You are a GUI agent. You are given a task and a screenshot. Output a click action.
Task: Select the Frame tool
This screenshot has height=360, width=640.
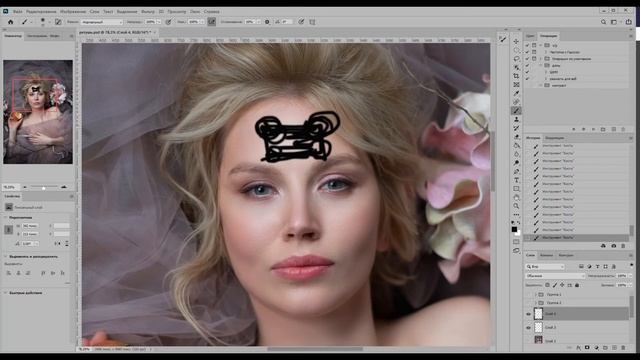point(516,84)
